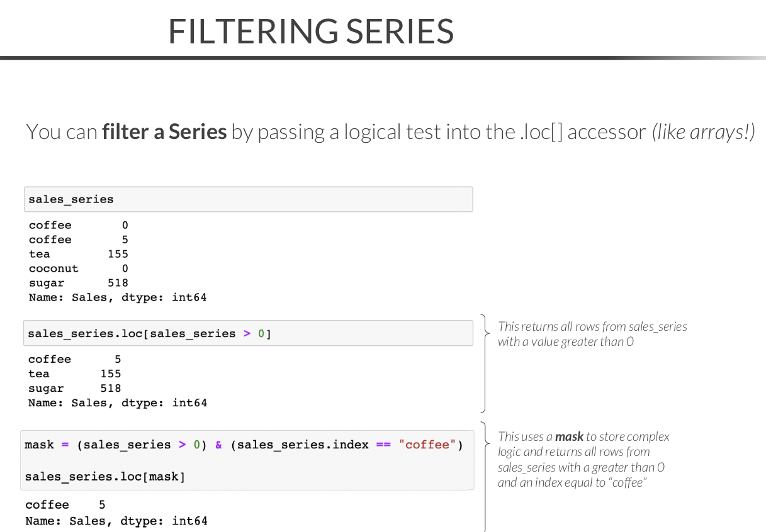Click the bold 'filter a Series' text
This screenshot has height=532, width=766.
[164, 132]
